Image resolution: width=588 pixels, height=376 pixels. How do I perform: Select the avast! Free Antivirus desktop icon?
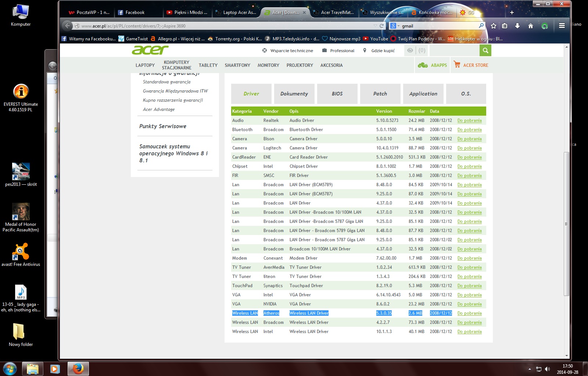21,254
